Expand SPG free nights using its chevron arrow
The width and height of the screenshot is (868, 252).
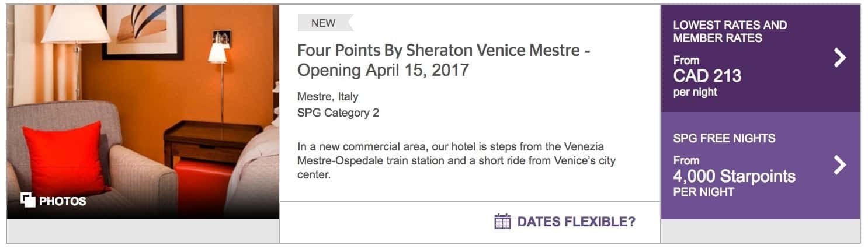tap(839, 165)
